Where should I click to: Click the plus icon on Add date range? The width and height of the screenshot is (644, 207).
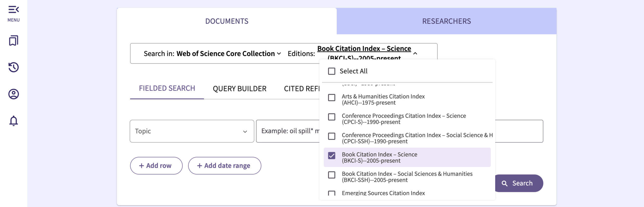pos(199,166)
